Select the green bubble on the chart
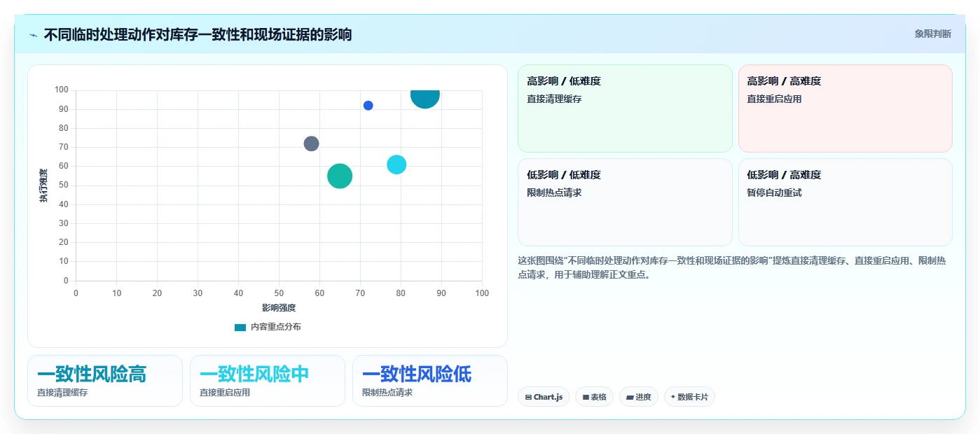The width and height of the screenshot is (980, 434). (x=340, y=176)
